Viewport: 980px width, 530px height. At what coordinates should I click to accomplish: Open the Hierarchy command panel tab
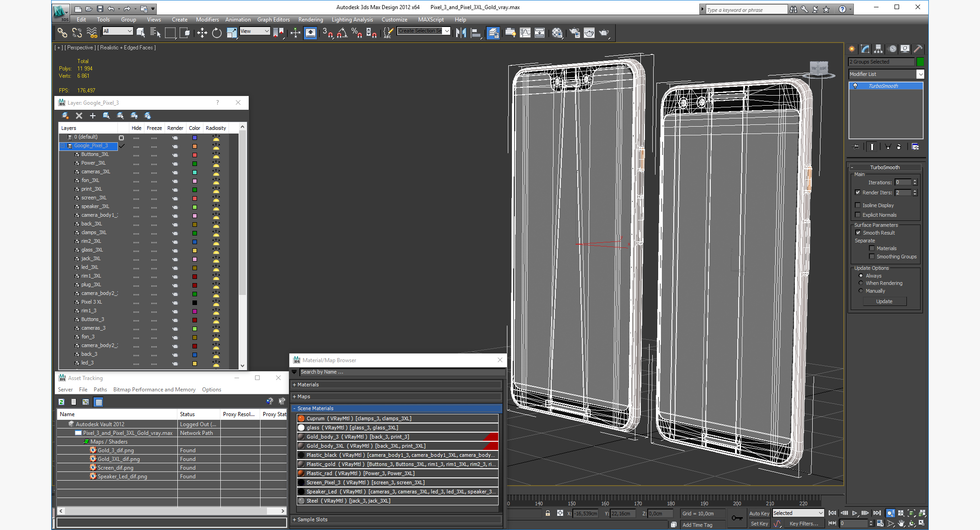[x=878, y=49]
